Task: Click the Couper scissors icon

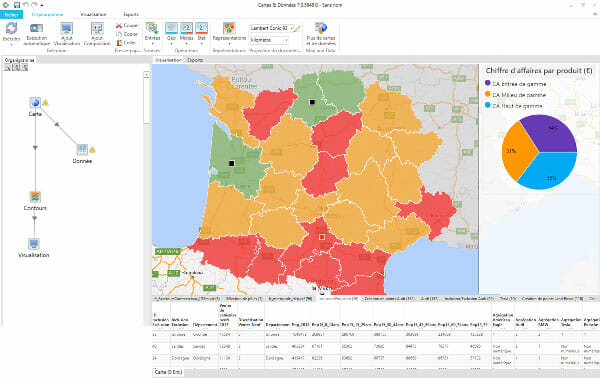Action: pos(119,26)
